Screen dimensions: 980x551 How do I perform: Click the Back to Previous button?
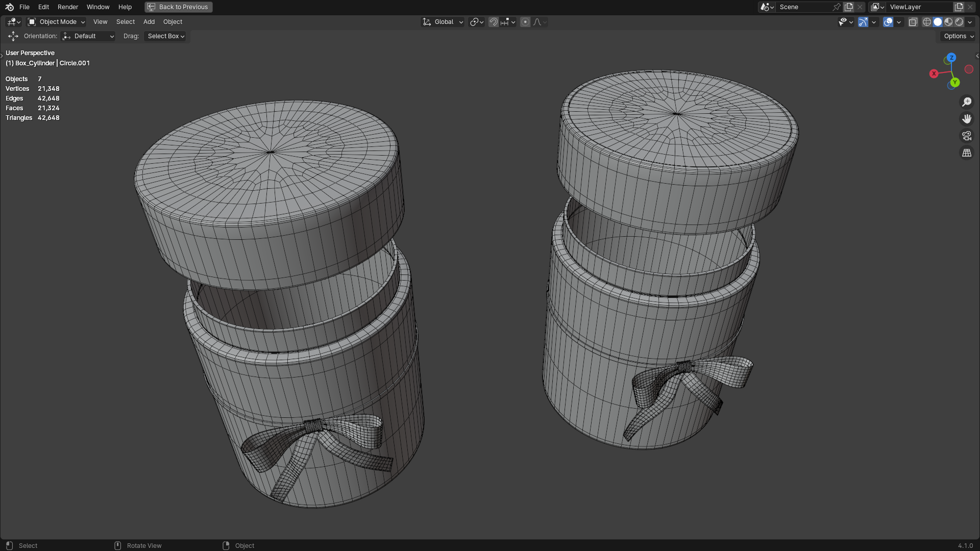click(x=179, y=7)
